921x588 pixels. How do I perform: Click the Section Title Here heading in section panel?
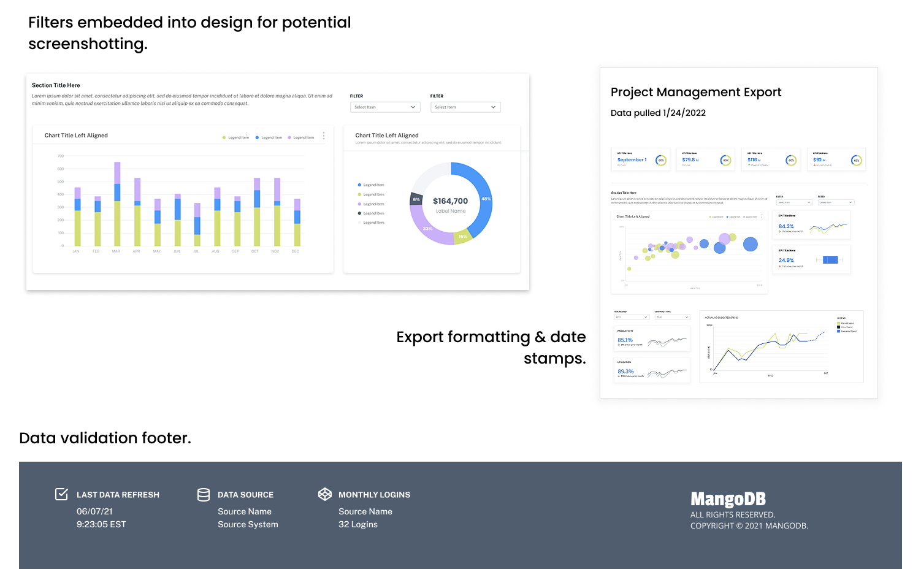tap(56, 85)
